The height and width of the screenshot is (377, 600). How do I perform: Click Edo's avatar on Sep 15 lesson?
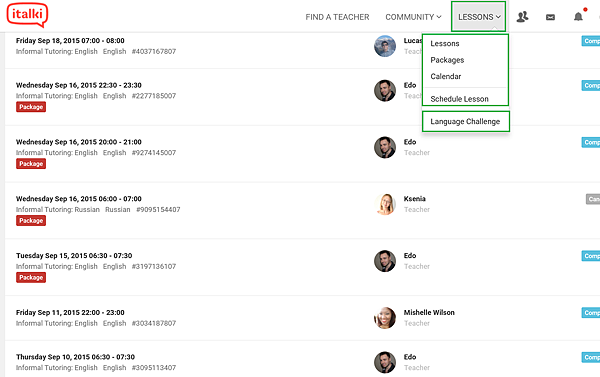click(385, 261)
